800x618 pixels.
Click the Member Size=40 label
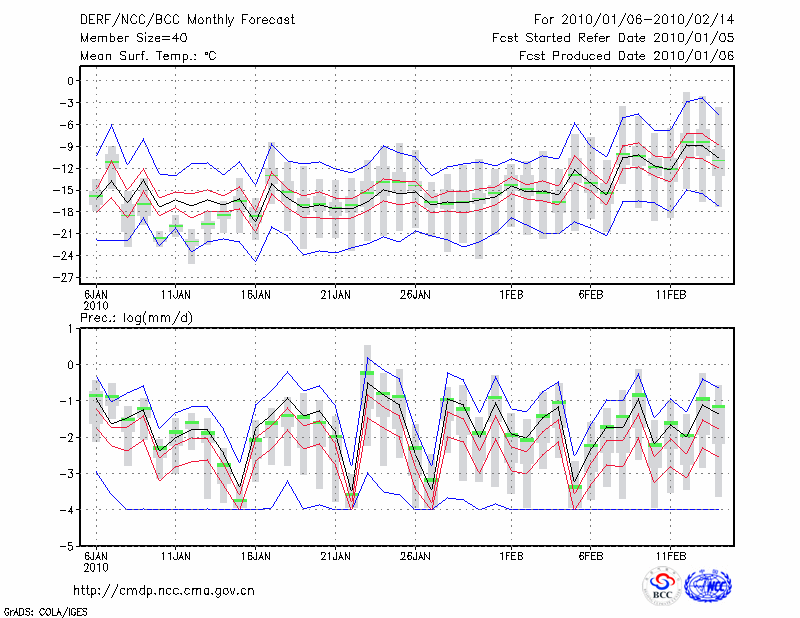pyautogui.click(x=126, y=38)
